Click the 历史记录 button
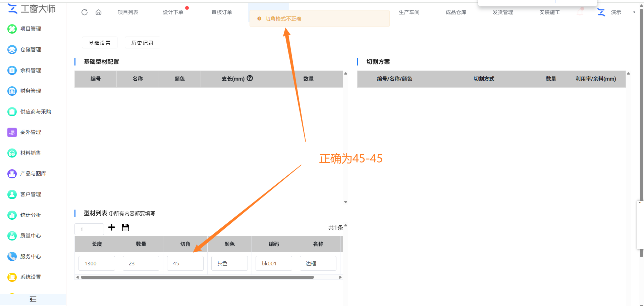 click(143, 43)
